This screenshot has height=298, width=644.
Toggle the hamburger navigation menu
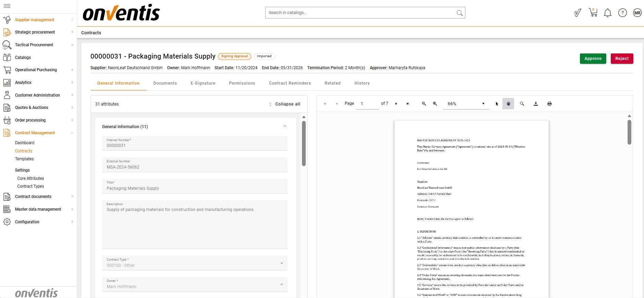pos(7,6)
